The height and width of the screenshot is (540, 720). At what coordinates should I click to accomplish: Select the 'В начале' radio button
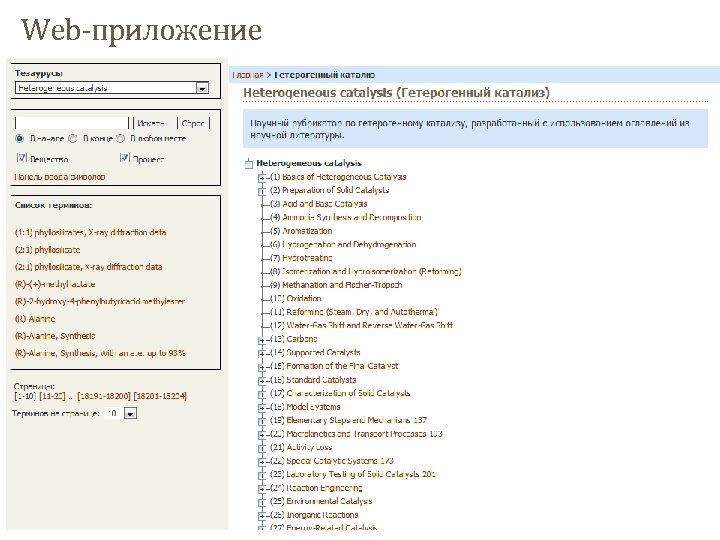click(x=19, y=138)
